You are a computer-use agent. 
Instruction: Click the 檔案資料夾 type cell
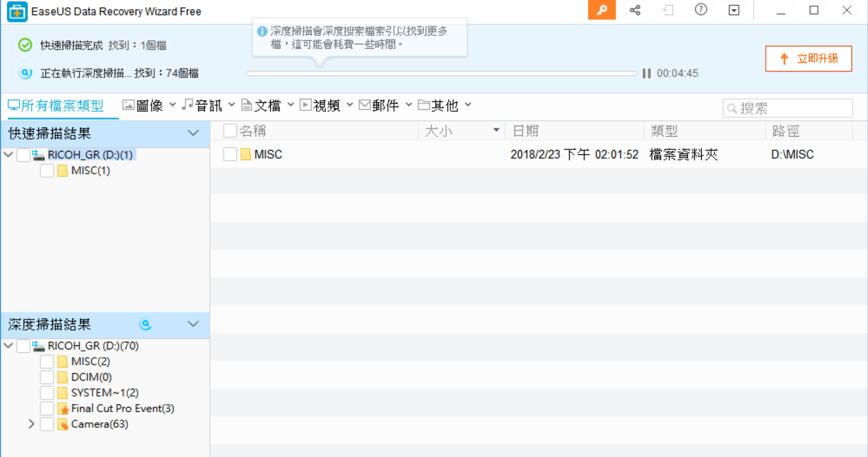pos(684,154)
